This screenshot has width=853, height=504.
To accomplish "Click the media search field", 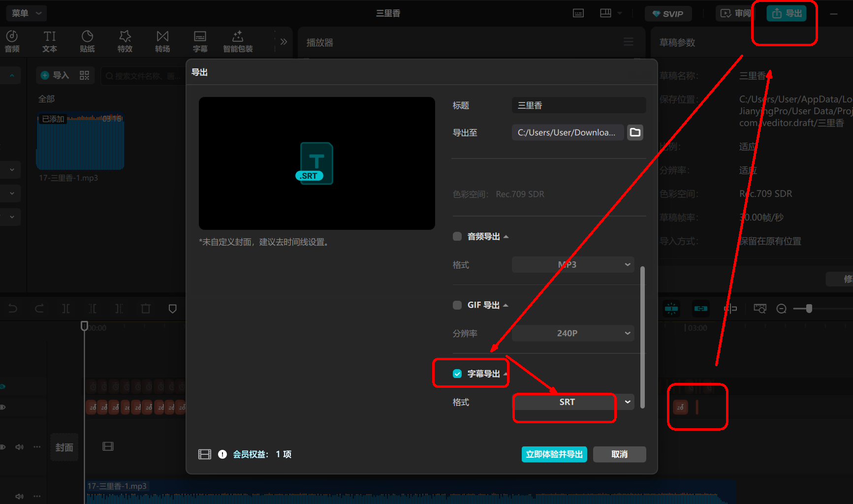I will point(144,76).
